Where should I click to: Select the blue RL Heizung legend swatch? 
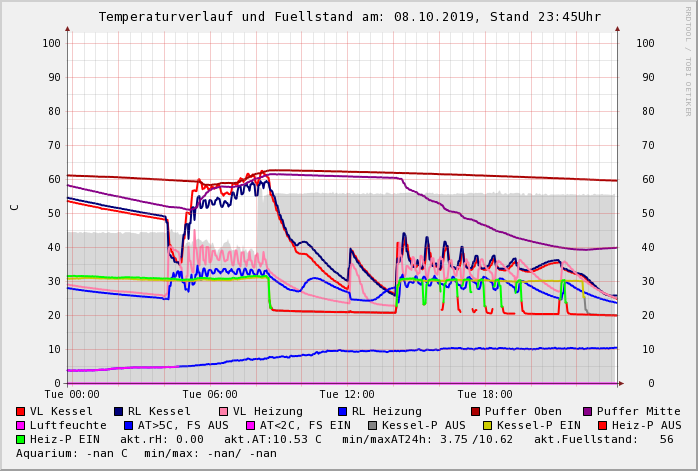(x=342, y=411)
